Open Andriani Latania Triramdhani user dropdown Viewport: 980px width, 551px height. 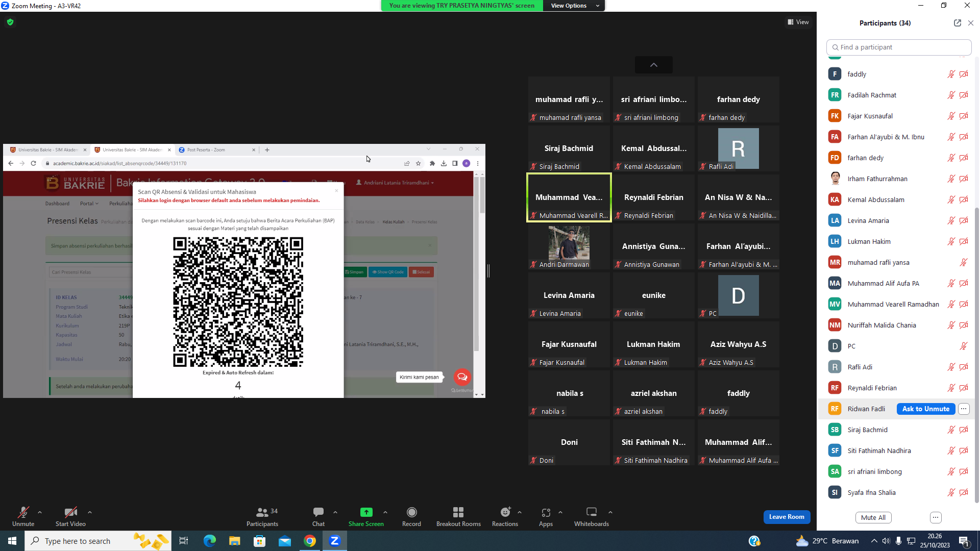pyautogui.click(x=396, y=183)
